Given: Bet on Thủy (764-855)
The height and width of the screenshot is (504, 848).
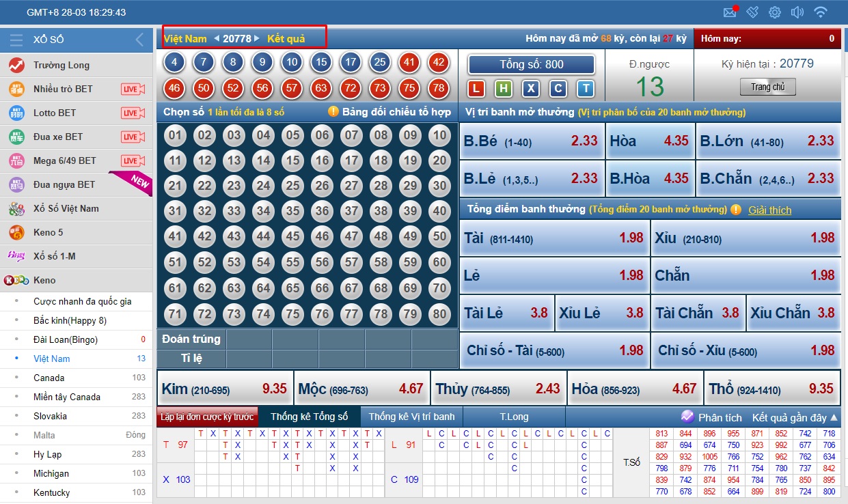Looking at the screenshot, I should 499,389.
